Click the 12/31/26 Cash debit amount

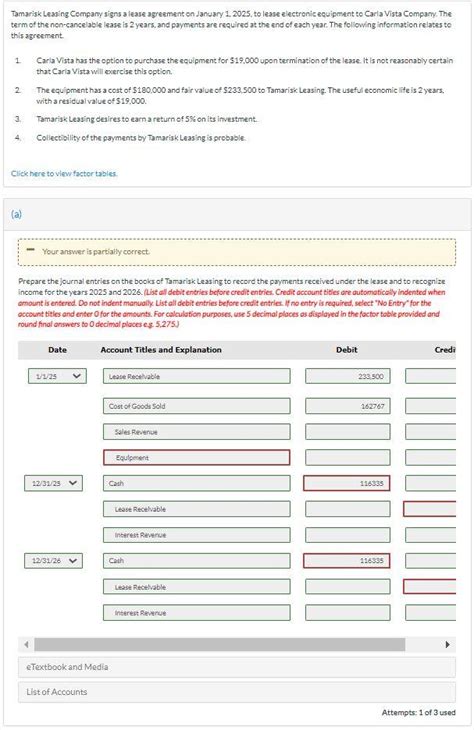[x=347, y=561]
